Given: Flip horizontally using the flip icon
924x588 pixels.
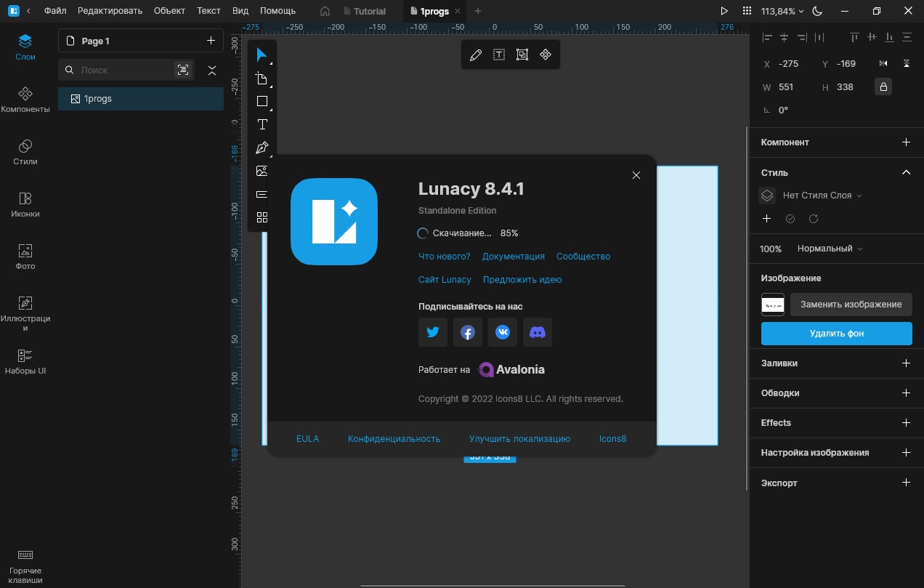Looking at the screenshot, I should point(883,64).
